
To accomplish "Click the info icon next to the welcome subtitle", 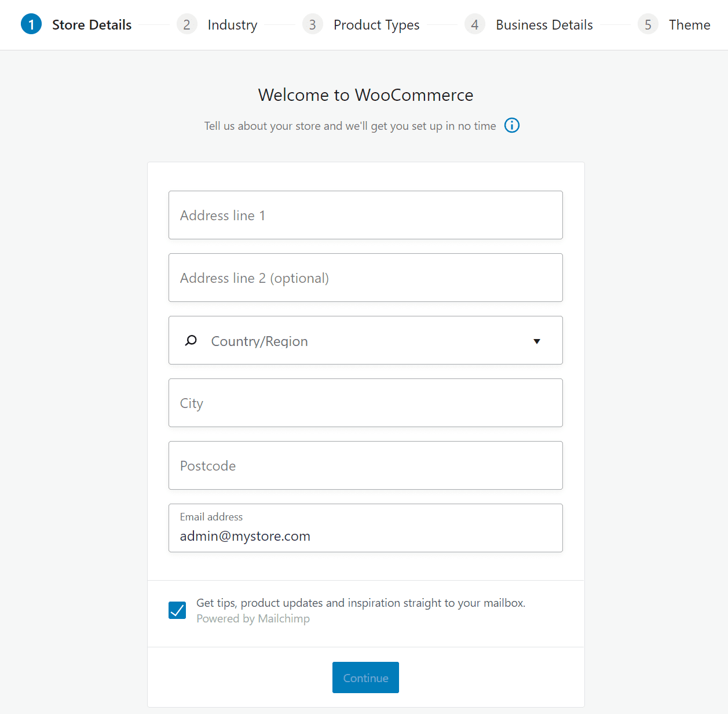I will point(511,125).
